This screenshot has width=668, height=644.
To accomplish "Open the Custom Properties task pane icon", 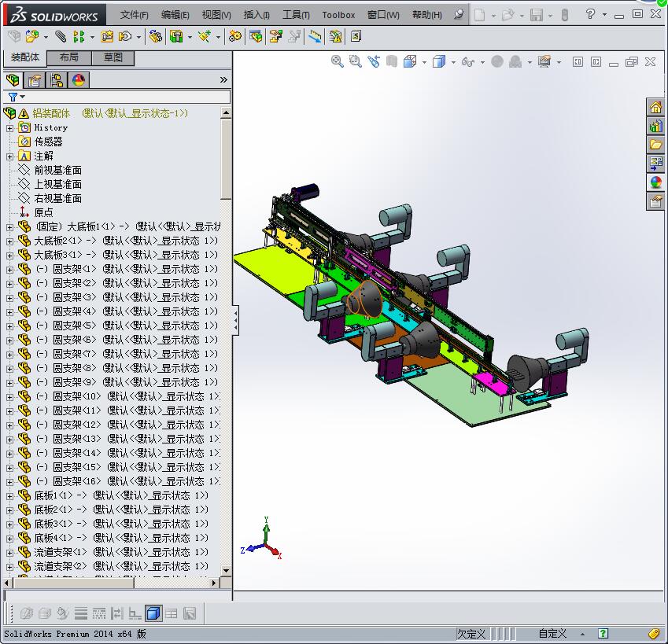I will coord(655,201).
